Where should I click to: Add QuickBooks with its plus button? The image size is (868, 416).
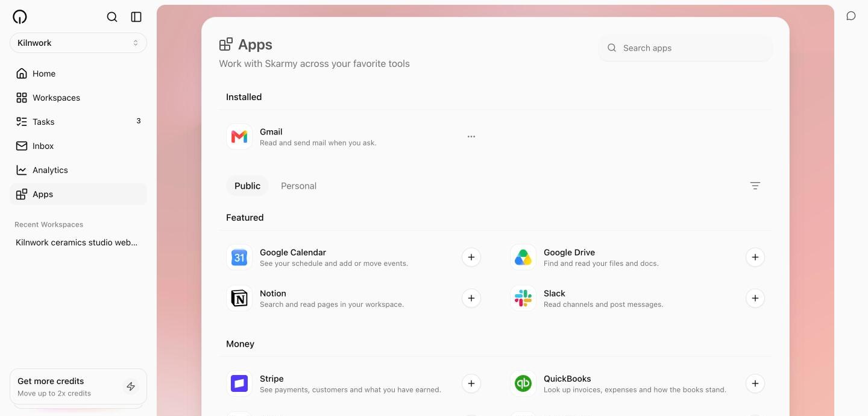(x=755, y=383)
